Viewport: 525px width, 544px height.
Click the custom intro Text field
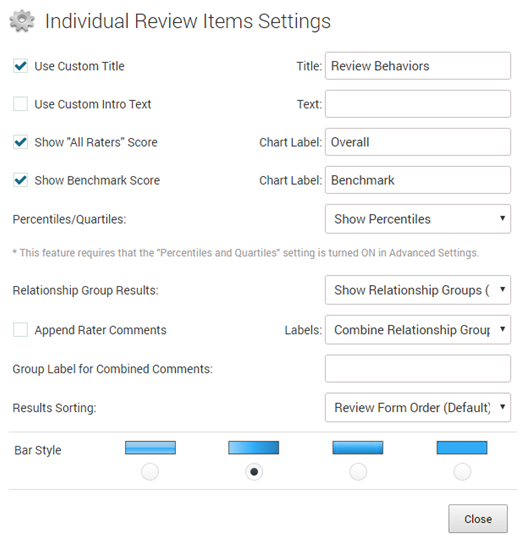(418, 104)
